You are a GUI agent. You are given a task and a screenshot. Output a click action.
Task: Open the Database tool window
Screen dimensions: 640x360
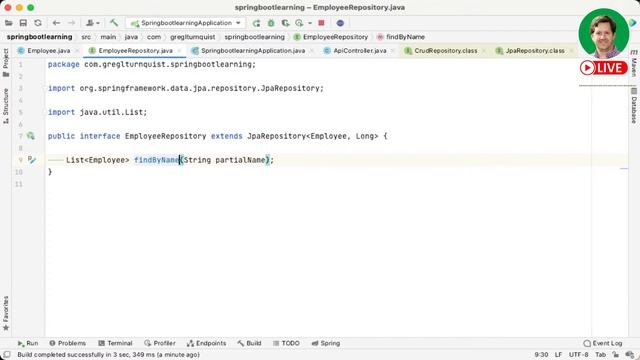pyautogui.click(x=634, y=105)
